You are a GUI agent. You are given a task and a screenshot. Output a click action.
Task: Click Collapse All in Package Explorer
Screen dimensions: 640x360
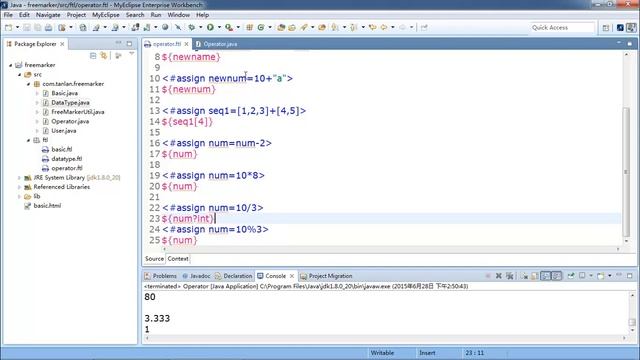click(93, 55)
